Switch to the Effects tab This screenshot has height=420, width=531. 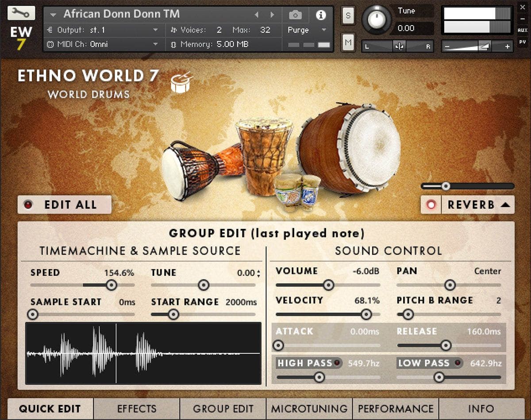[137, 408]
